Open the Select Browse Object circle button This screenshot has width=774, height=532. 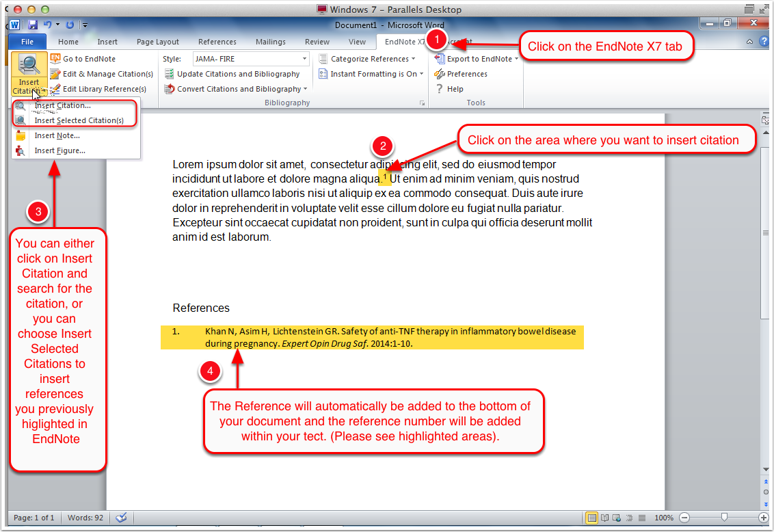(766, 492)
